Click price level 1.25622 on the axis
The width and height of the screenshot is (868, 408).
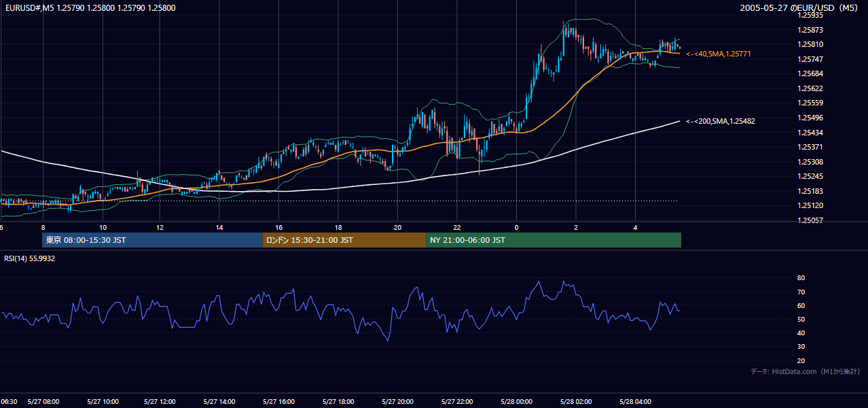tap(811, 88)
